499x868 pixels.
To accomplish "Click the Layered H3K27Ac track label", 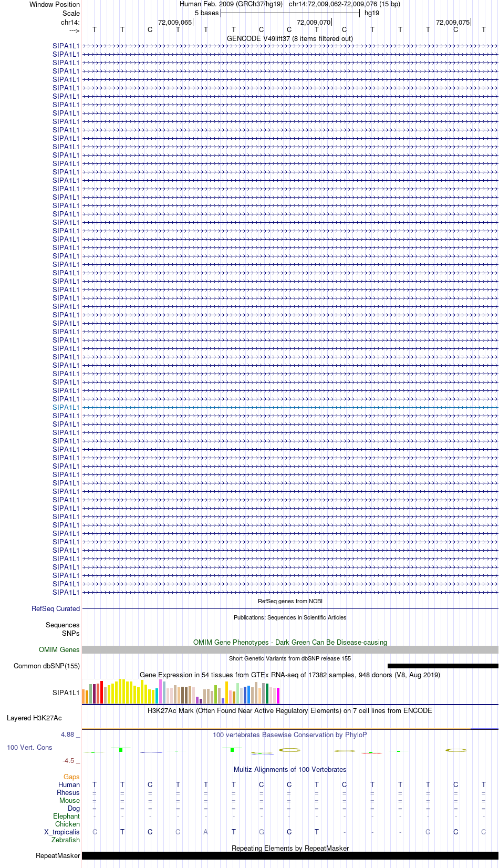I will tap(34, 718).
